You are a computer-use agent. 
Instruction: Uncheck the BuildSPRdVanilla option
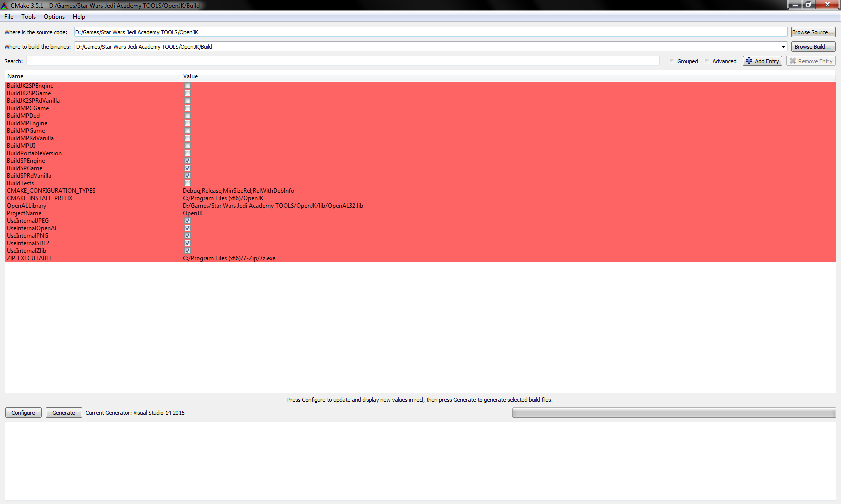coord(187,176)
